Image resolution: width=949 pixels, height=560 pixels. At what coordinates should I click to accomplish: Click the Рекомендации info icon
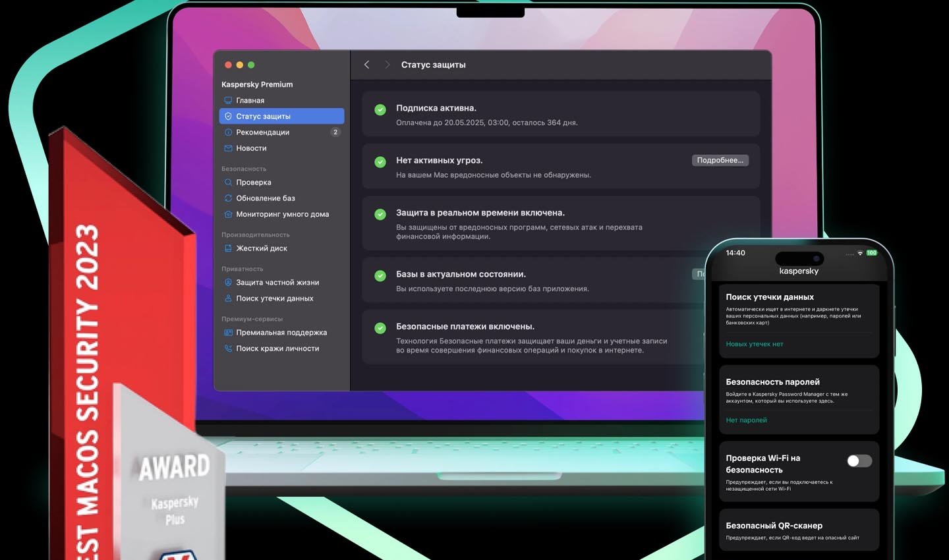(x=228, y=132)
